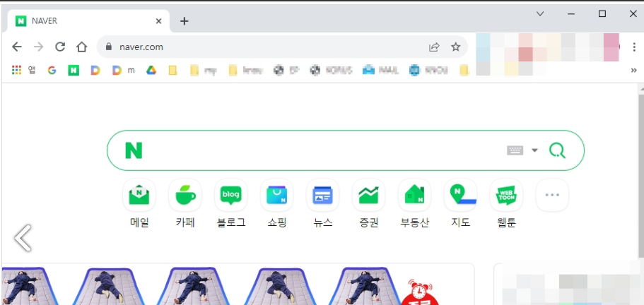Click the green Naver N logo in search box
Image resolution: width=644 pixels, height=305 pixels.
coord(134,150)
